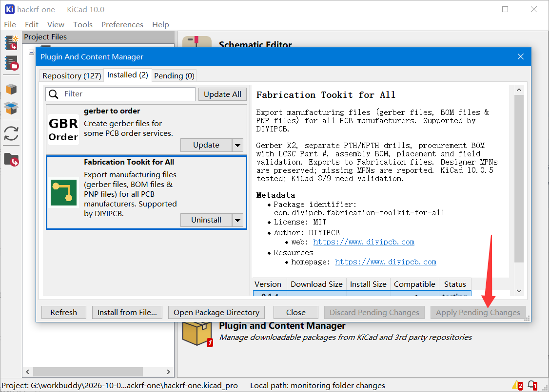Open the File menu

click(x=10, y=24)
